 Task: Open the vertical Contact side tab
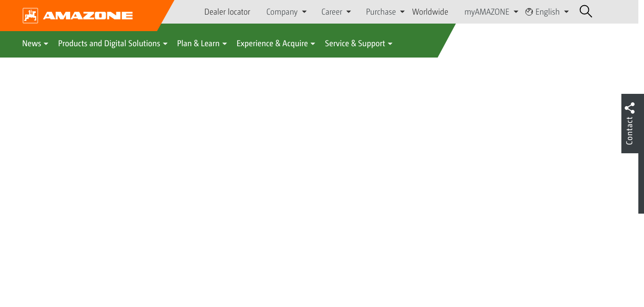[x=629, y=131]
